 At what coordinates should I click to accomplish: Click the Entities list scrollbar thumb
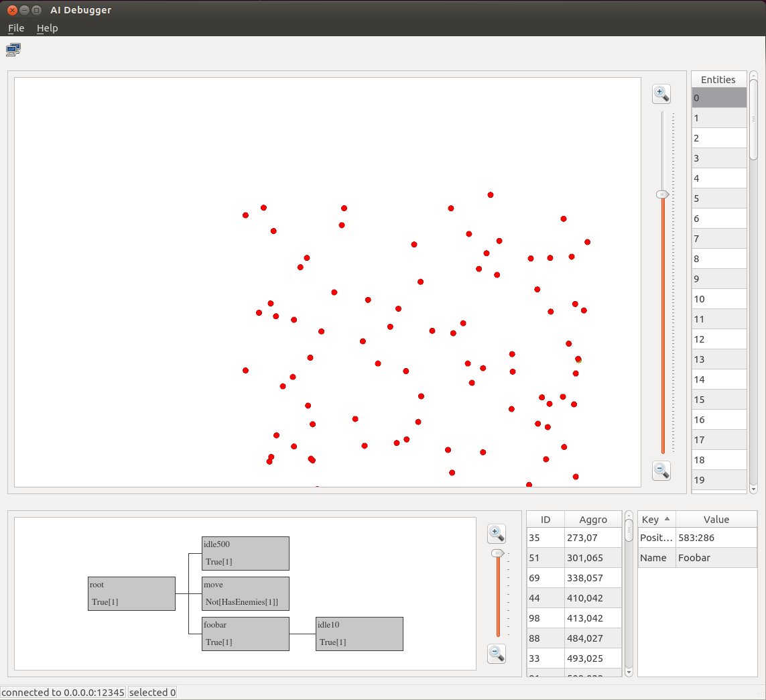(753, 119)
